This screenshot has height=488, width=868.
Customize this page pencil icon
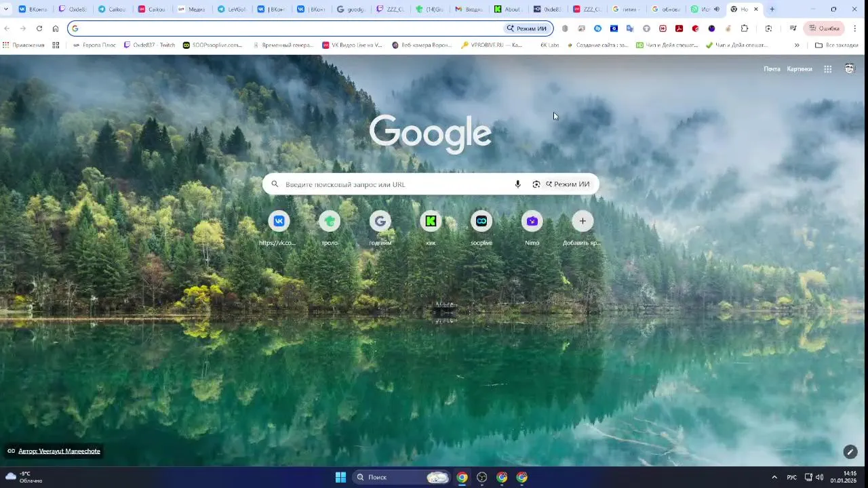(850, 451)
